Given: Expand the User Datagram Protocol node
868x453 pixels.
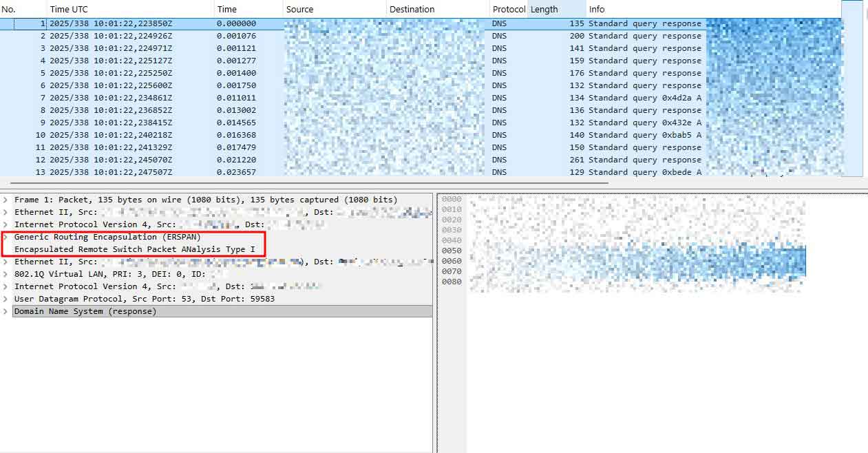Looking at the screenshot, I should point(6,299).
